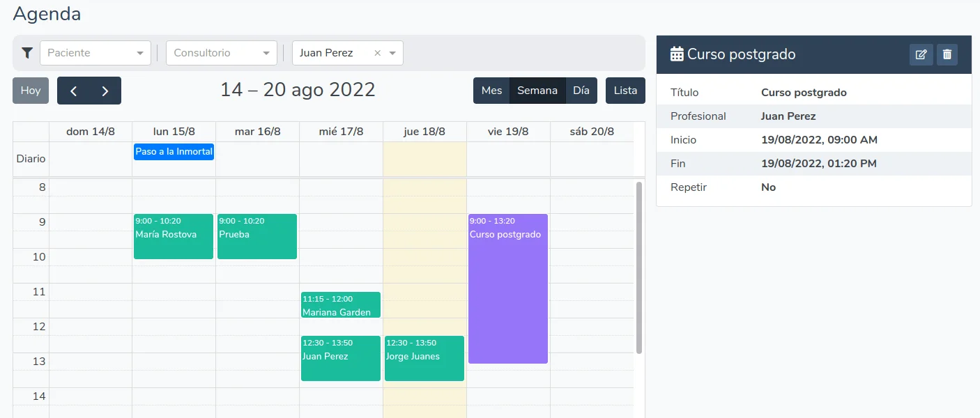Click the filter funnel icon
980x418 pixels.
[27, 53]
